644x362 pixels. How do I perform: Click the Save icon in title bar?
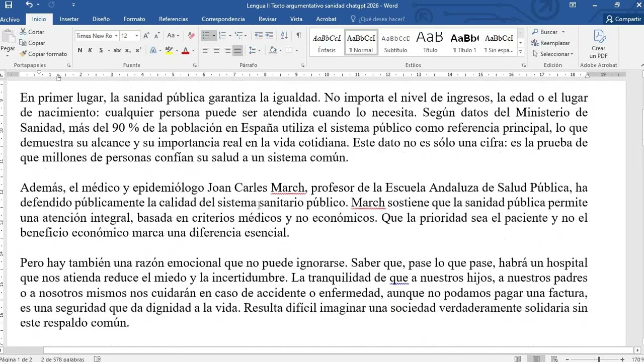click(x=8, y=5)
